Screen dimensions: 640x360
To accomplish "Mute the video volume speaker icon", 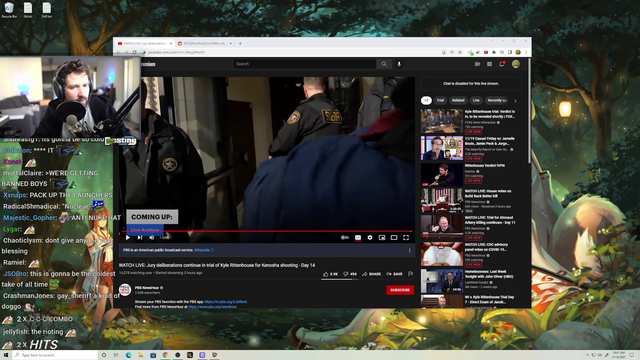I will click(x=152, y=238).
